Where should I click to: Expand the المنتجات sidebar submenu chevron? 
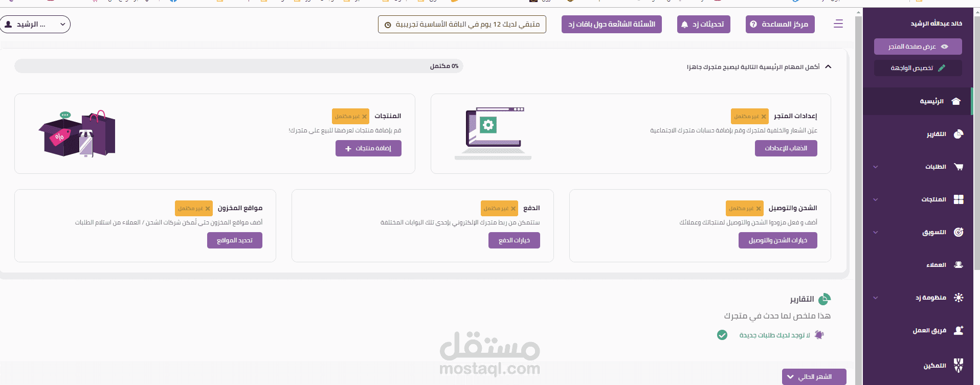pos(876,199)
